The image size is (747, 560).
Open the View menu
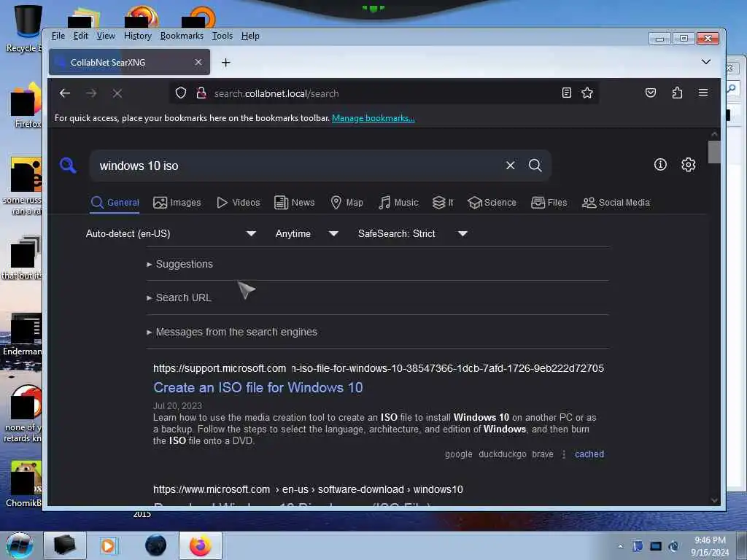coord(106,36)
